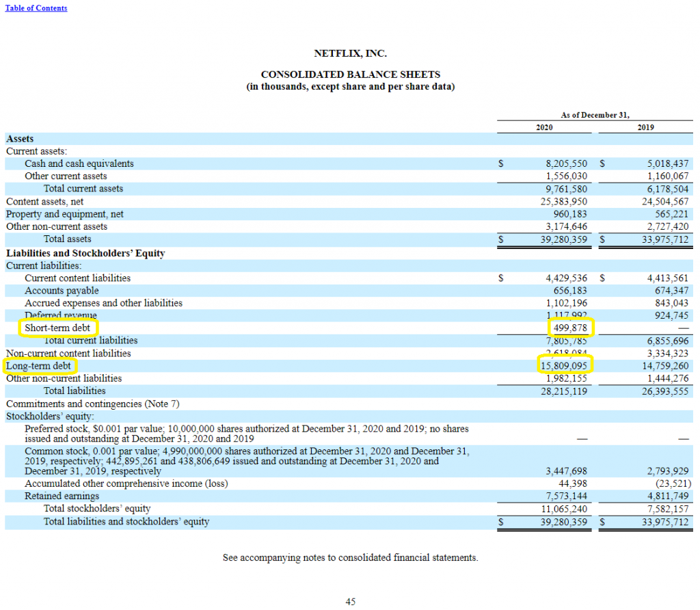Click common stock value 3,447,698

567,472
